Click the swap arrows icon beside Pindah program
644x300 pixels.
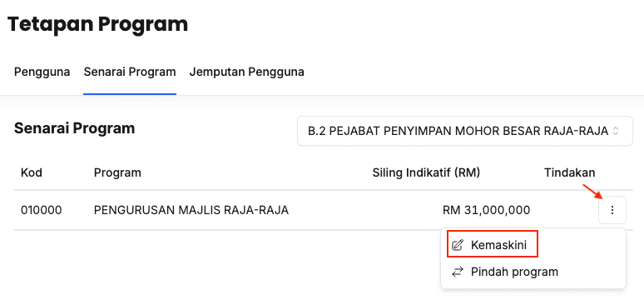pos(457,272)
